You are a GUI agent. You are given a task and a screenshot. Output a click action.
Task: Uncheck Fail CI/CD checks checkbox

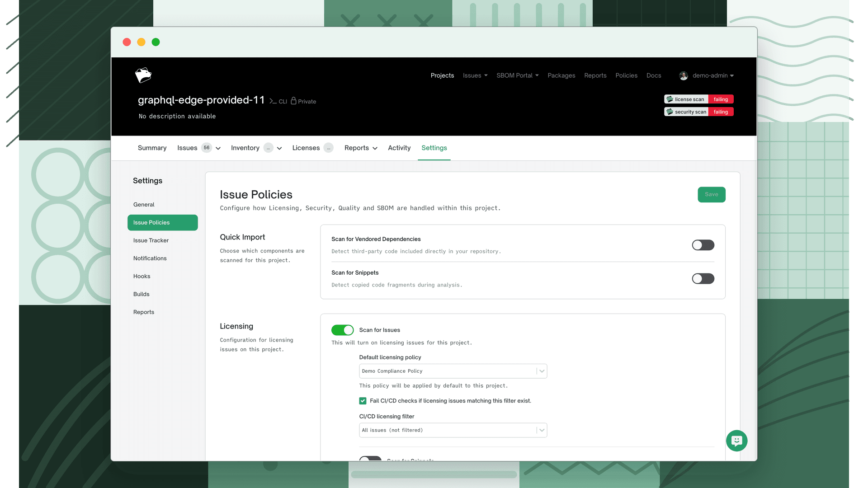point(363,401)
